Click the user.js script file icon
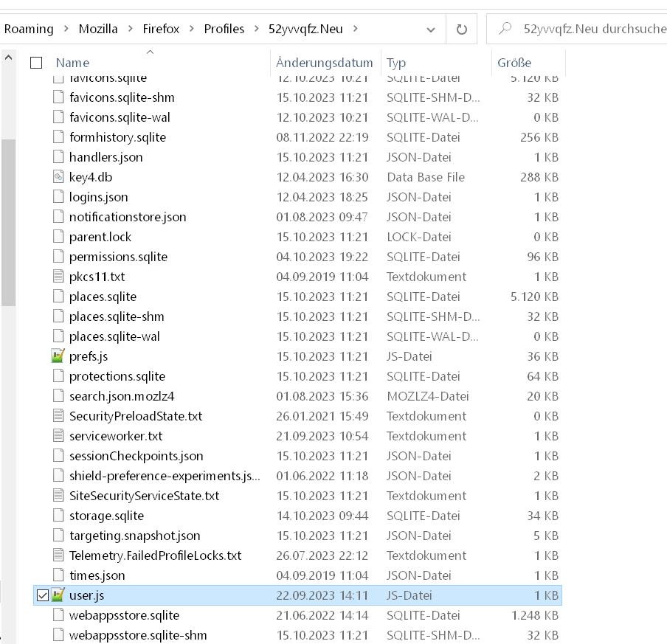Image resolution: width=667 pixels, height=644 pixels. coord(59,595)
